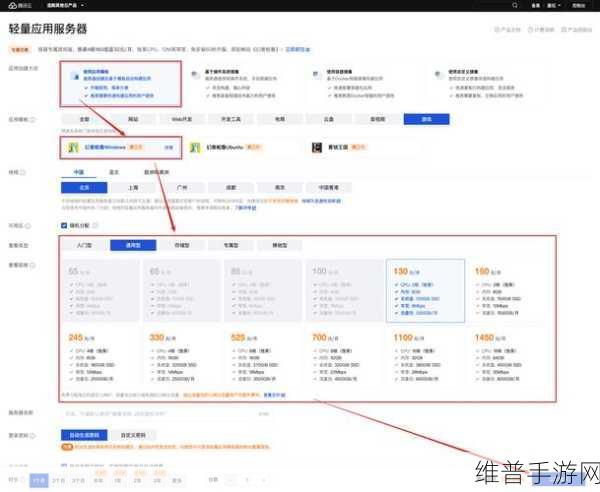Click the dark square third game template icon
600x492 pixels.
click(317, 147)
